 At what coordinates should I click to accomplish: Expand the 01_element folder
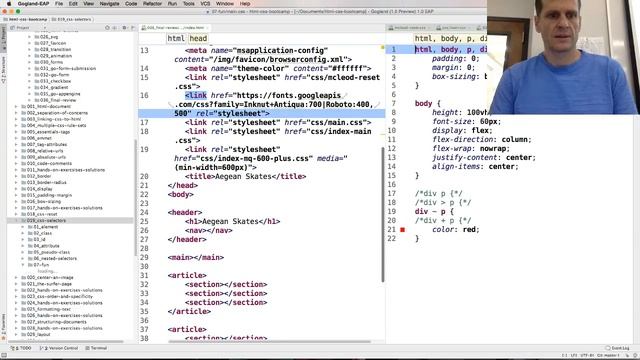[23, 227]
